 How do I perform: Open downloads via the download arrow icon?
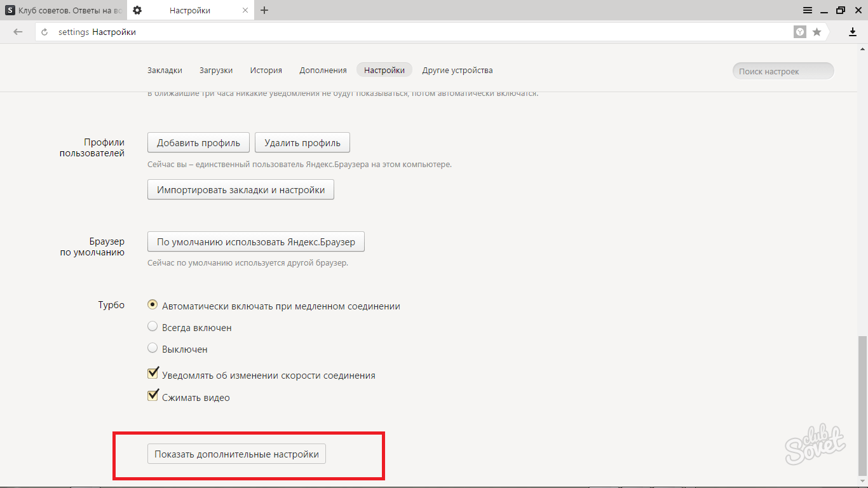coord(853,32)
